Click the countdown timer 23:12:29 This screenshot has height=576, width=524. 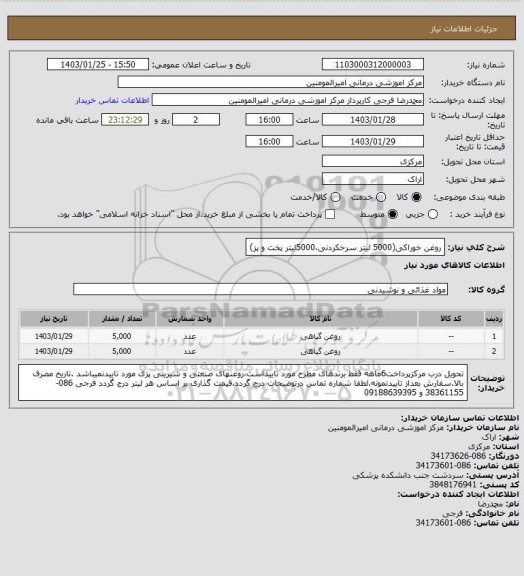tap(125, 120)
